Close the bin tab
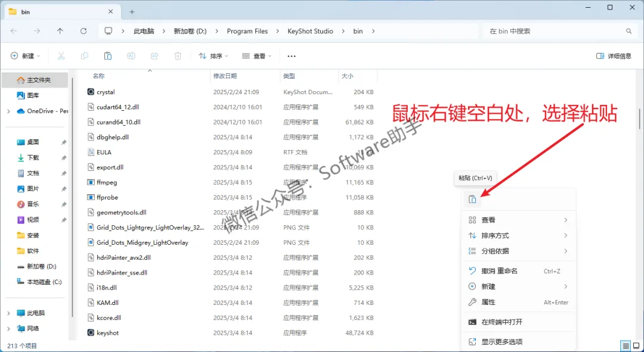The height and width of the screenshot is (352, 644). click(x=110, y=12)
